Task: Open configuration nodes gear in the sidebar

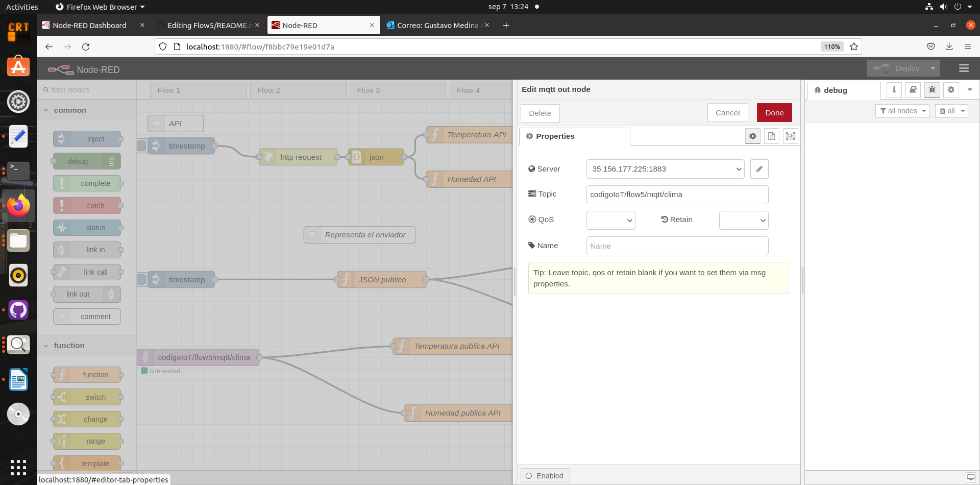Action: click(x=951, y=90)
